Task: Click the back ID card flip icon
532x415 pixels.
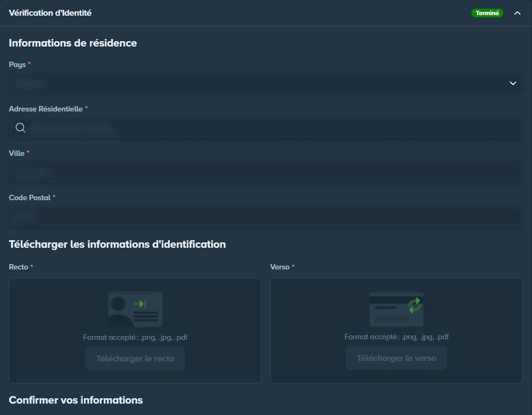Action: click(396, 308)
